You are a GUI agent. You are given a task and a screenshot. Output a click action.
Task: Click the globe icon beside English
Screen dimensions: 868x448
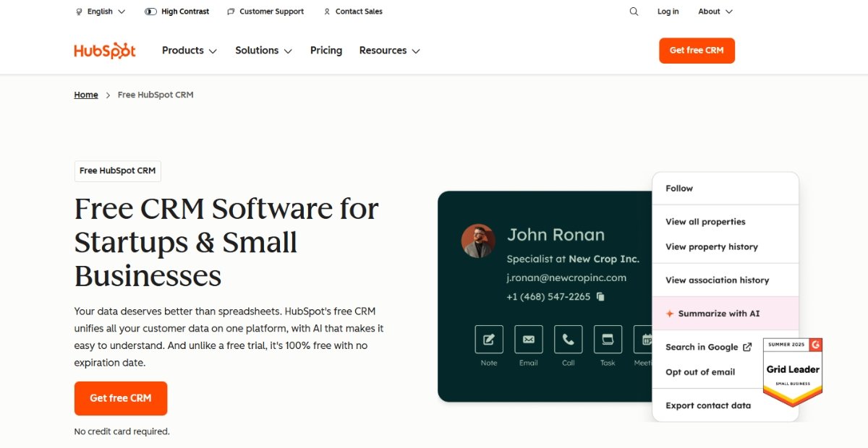[x=79, y=12]
